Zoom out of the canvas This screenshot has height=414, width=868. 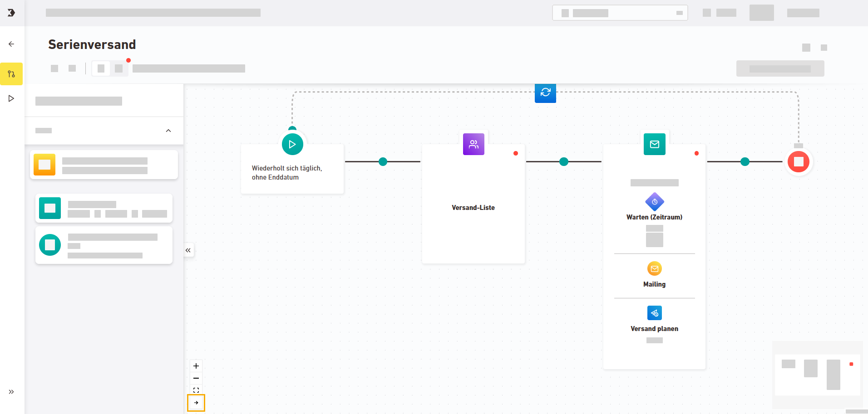(x=196, y=378)
